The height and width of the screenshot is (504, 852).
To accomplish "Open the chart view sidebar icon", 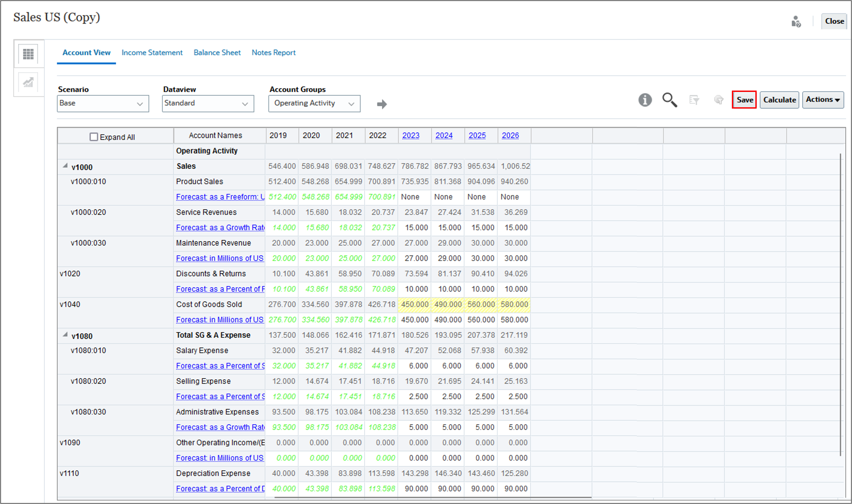I will pyautogui.click(x=28, y=82).
